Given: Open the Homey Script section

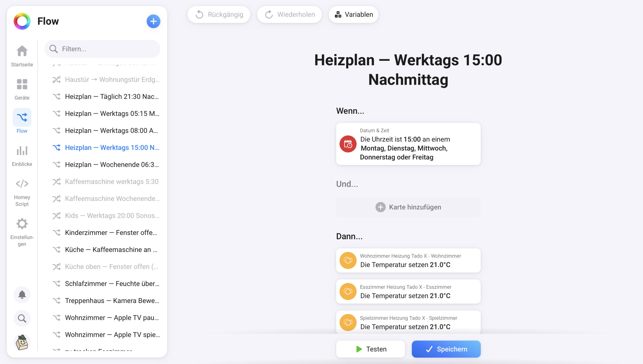Looking at the screenshot, I should (x=22, y=193).
